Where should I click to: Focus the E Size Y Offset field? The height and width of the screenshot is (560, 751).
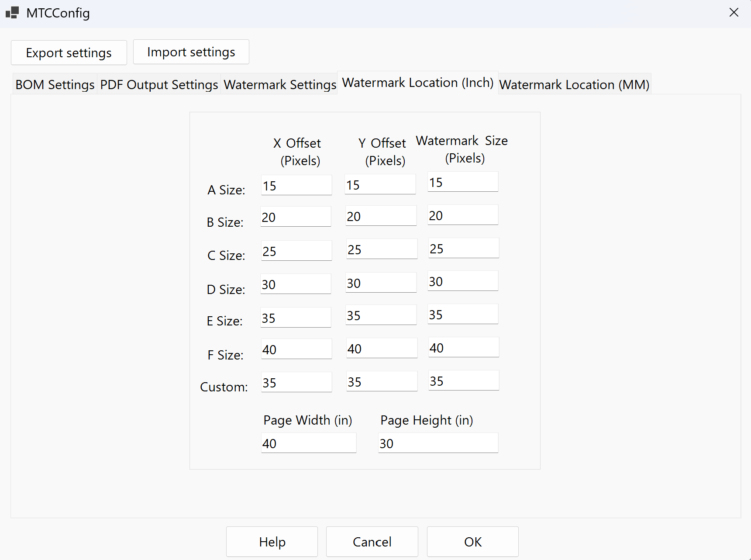[x=381, y=315]
